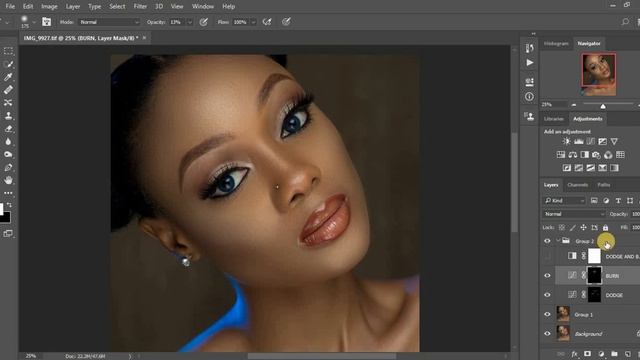Select the Clone Stamp tool

click(x=8, y=116)
